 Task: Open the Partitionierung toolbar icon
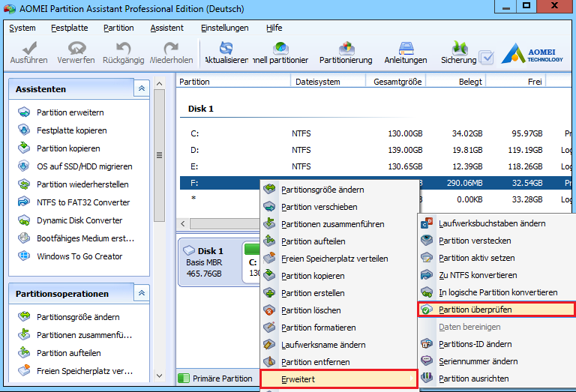(346, 48)
